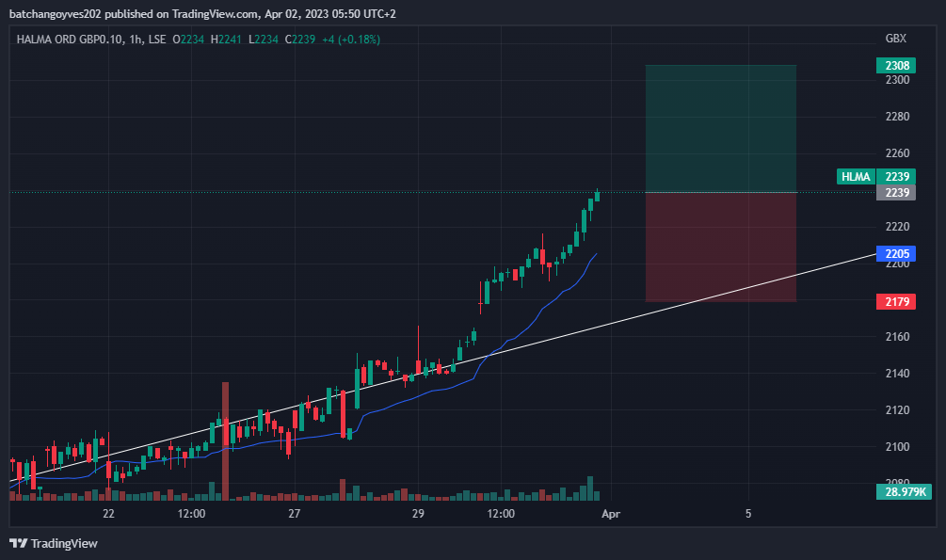This screenshot has width=946, height=560.
Task: Click the gray 2239 crosshair price label
Action: pos(896,193)
